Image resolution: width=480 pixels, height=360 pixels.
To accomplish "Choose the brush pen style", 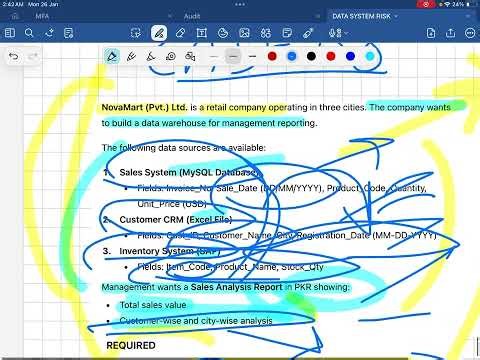I will (151, 56).
